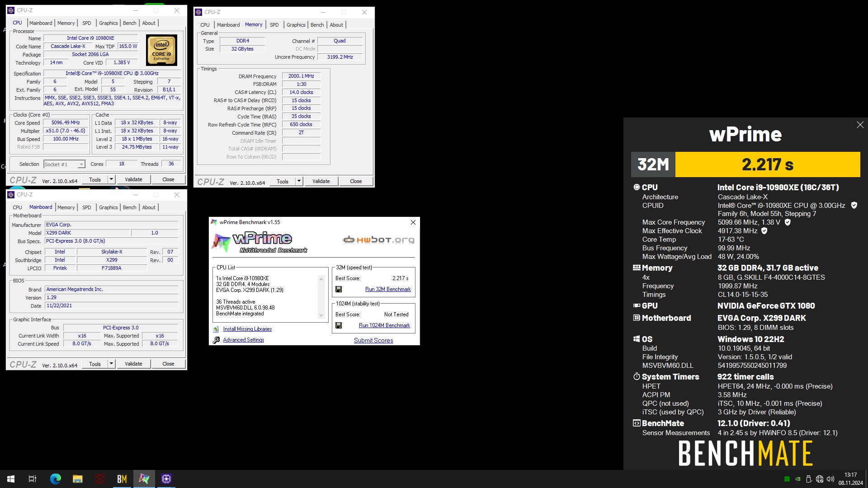Click the Intel Core i9 Extreme logo
Viewport: 868px width, 488px height.
coord(161,51)
